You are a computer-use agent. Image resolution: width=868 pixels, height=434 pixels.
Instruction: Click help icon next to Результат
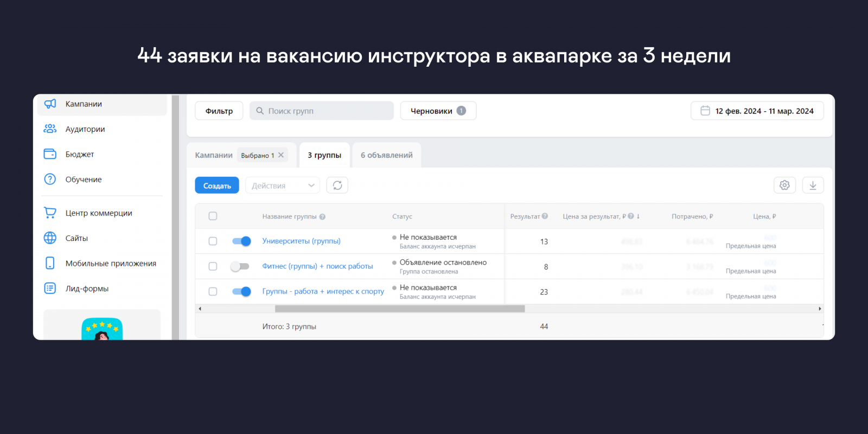(x=545, y=216)
